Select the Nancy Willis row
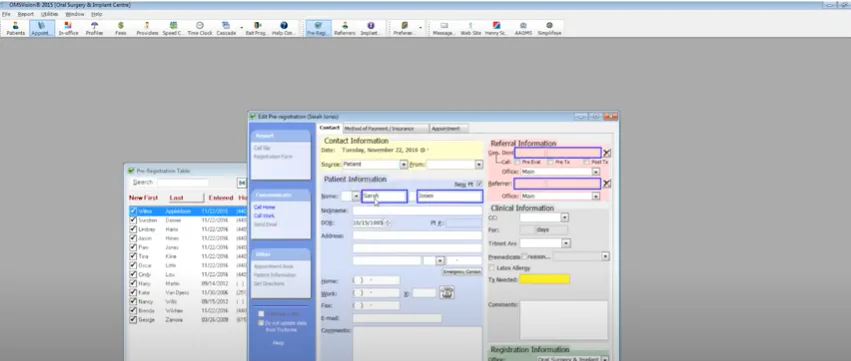 click(x=188, y=301)
